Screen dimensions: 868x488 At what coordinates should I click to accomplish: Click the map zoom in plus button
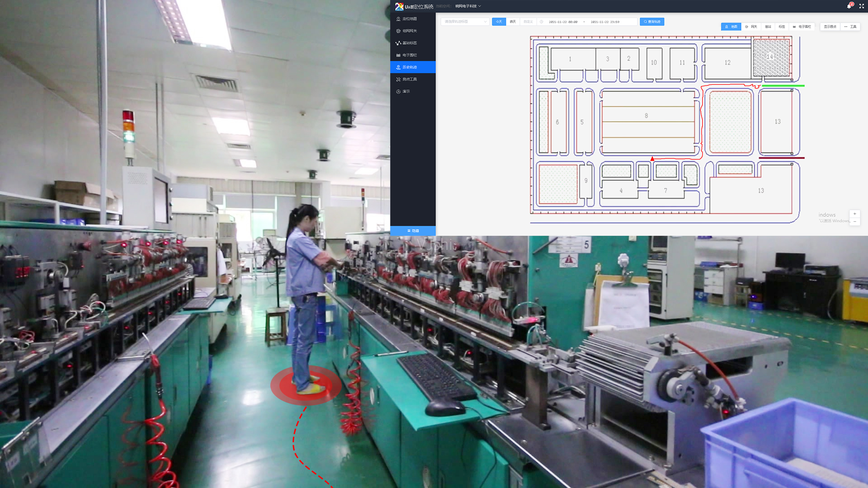(x=854, y=214)
